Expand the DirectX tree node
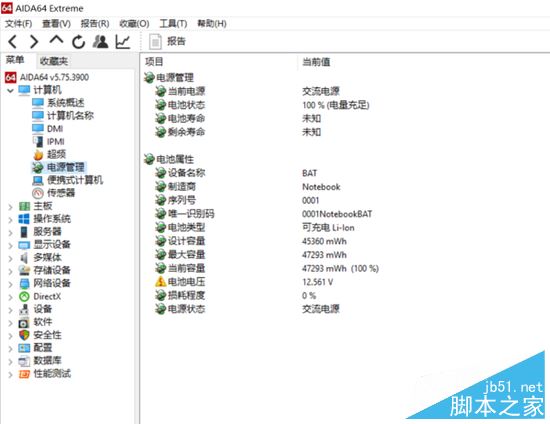The image size is (550, 424). click(x=10, y=297)
